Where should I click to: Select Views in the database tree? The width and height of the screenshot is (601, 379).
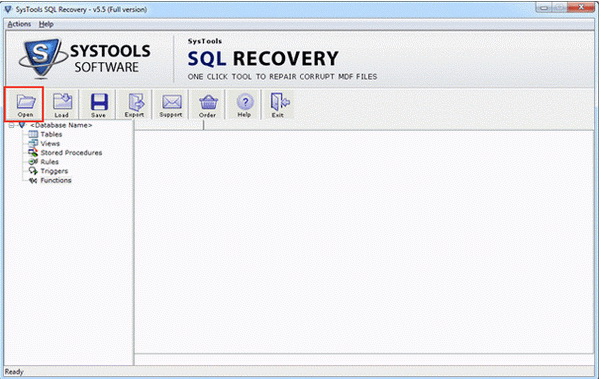(x=50, y=143)
